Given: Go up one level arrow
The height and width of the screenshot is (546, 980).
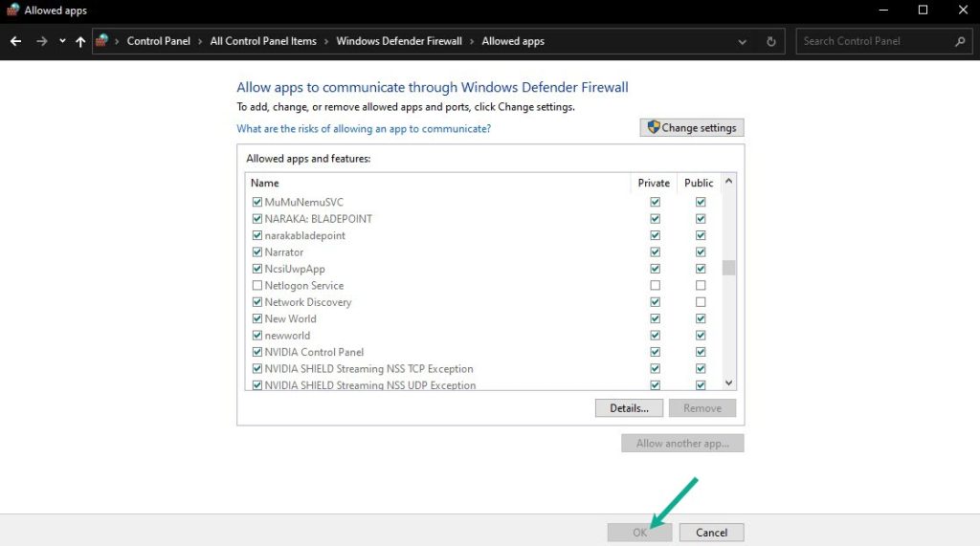Looking at the screenshot, I should [80, 41].
